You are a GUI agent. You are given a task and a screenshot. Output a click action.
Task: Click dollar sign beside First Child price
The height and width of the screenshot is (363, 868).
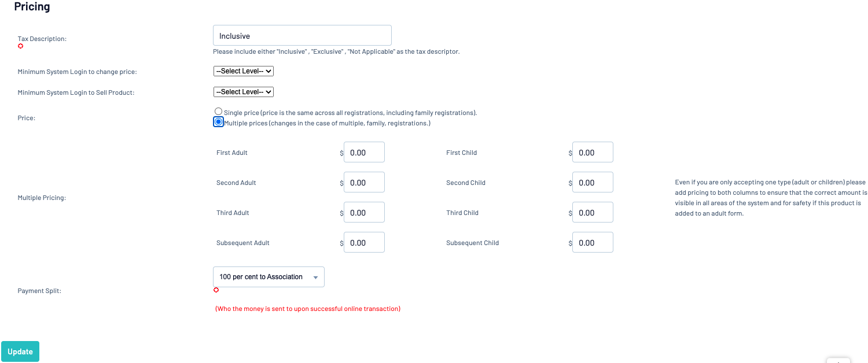pyautogui.click(x=571, y=153)
